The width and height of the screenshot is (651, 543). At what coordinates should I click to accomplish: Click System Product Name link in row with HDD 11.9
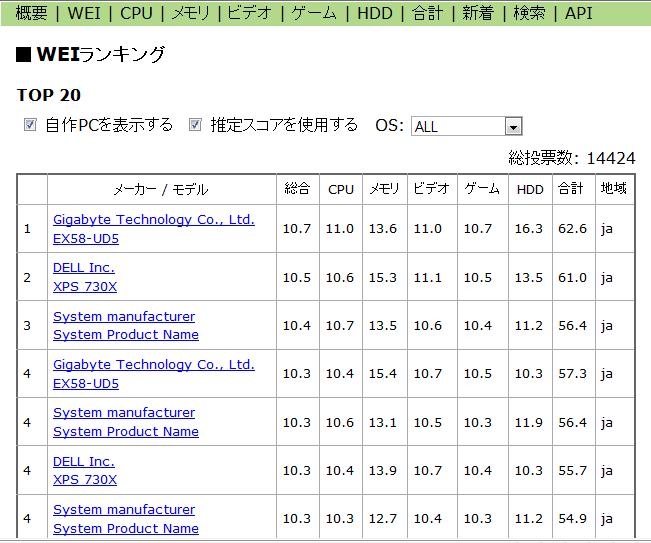pos(126,432)
